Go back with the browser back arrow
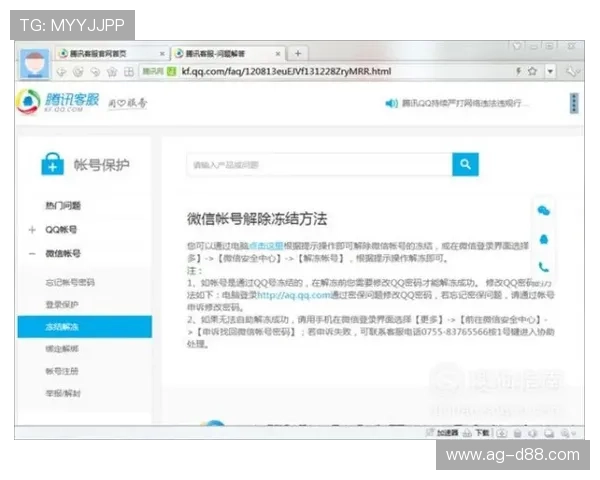 pos(61,72)
